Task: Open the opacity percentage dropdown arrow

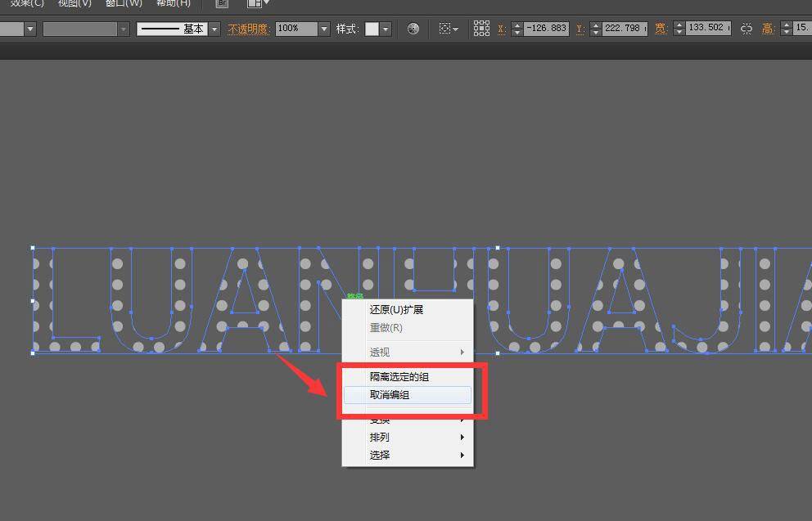Action: [x=323, y=29]
